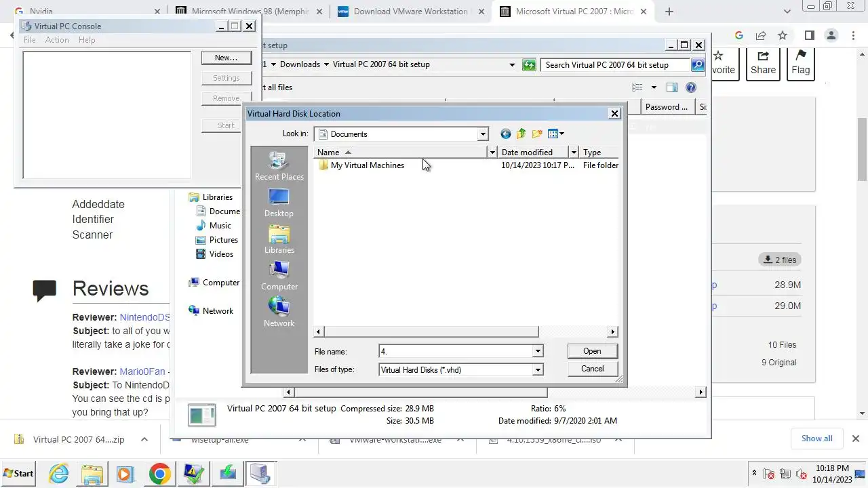The height and width of the screenshot is (488, 868).
Task: Open the Chrome side panel icon
Action: point(809,35)
